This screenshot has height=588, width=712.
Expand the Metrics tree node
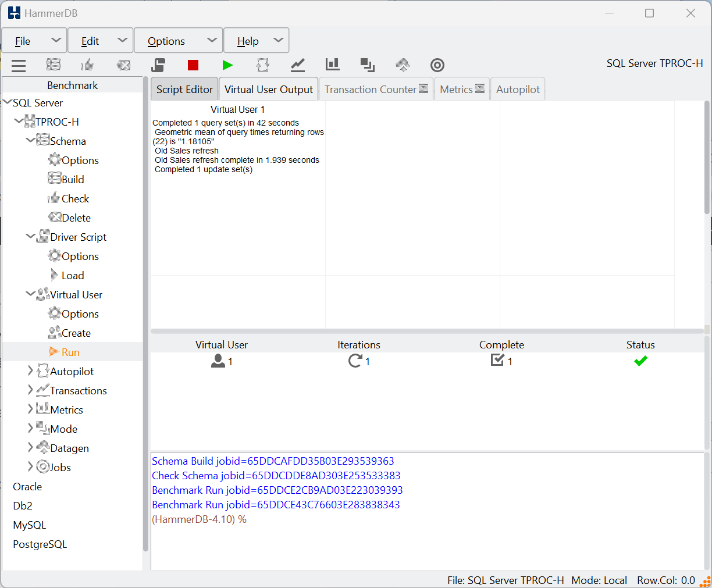(30, 409)
